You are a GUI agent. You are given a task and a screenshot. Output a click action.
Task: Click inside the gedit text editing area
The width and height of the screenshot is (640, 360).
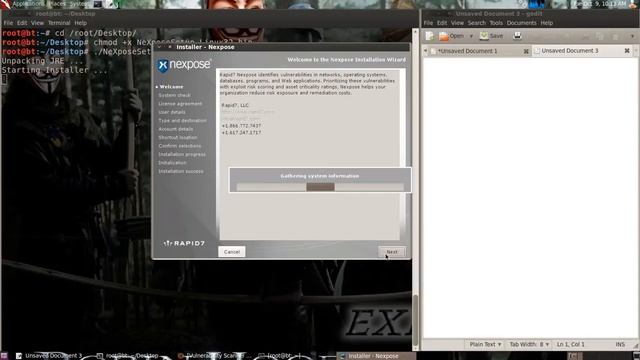tap(529, 198)
